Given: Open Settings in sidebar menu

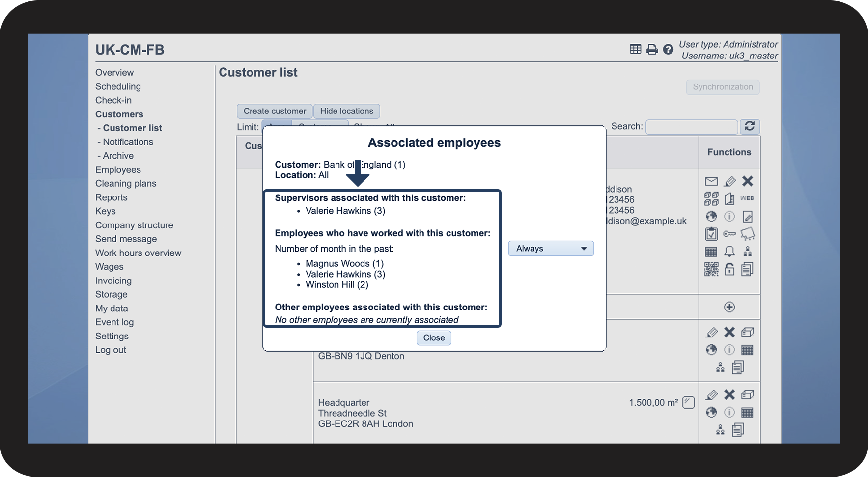Looking at the screenshot, I should coord(112,337).
